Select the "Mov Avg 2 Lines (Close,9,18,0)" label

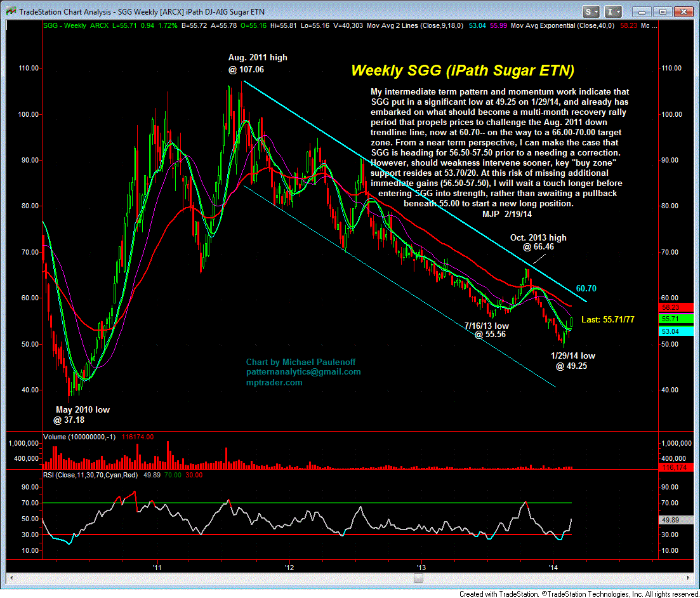tap(415, 26)
